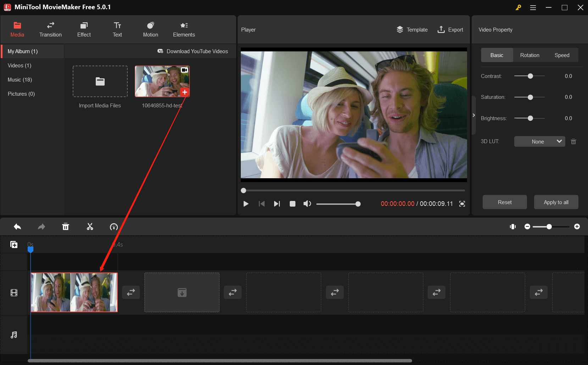The width and height of the screenshot is (588, 365).
Task: Delete the selected clip with trash icon
Action: (x=66, y=227)
